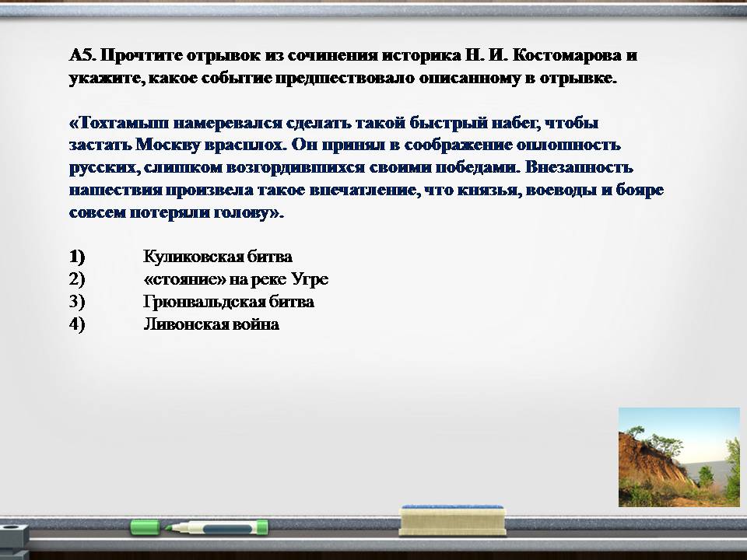This screenshot has width=747, height=560.
Task: Click the blue-topped board eraser
Action: tap(453, 520)
